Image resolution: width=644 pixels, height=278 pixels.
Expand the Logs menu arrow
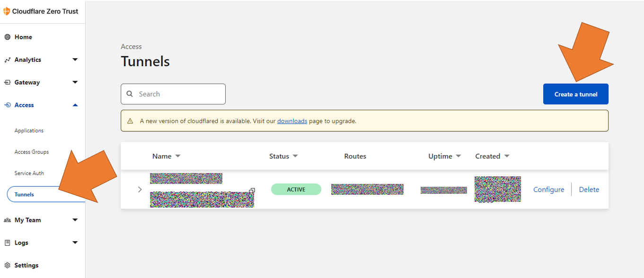pyautogui.click(x=75, y=243)
